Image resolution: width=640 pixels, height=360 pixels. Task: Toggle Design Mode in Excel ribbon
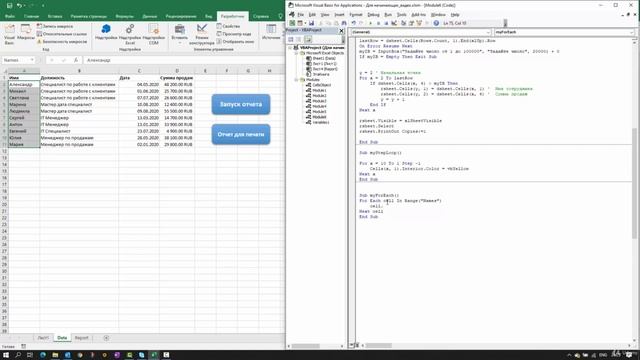coord(202,34)
